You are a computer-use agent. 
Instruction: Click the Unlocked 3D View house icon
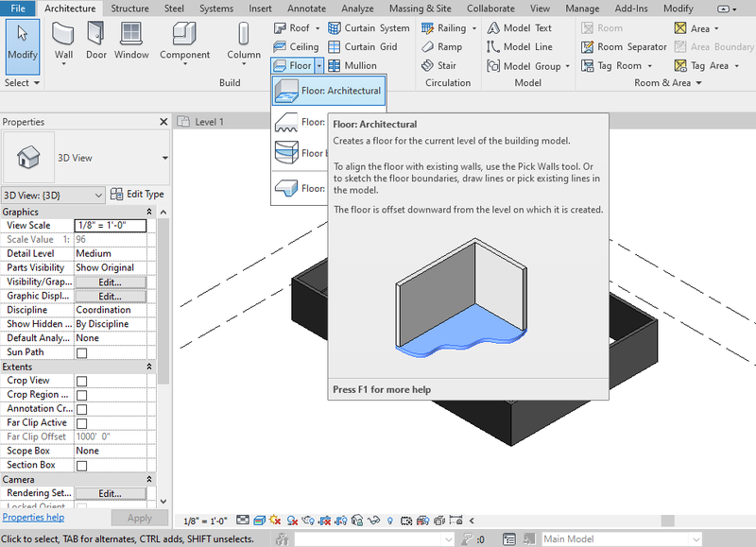357,521
